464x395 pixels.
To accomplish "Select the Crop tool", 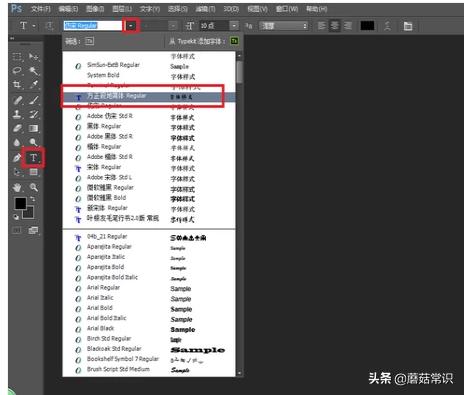I will [x=17, y=85].
